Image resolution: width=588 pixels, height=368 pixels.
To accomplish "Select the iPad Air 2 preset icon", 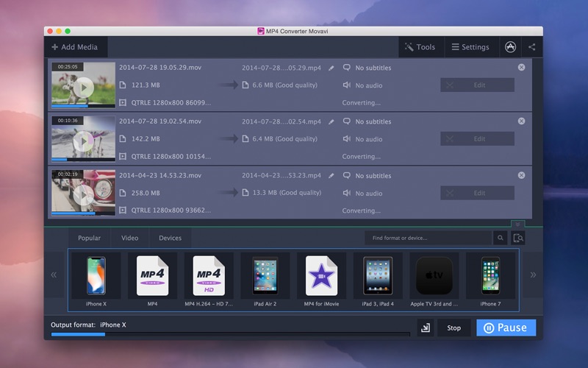I will (x=265, y=275).
